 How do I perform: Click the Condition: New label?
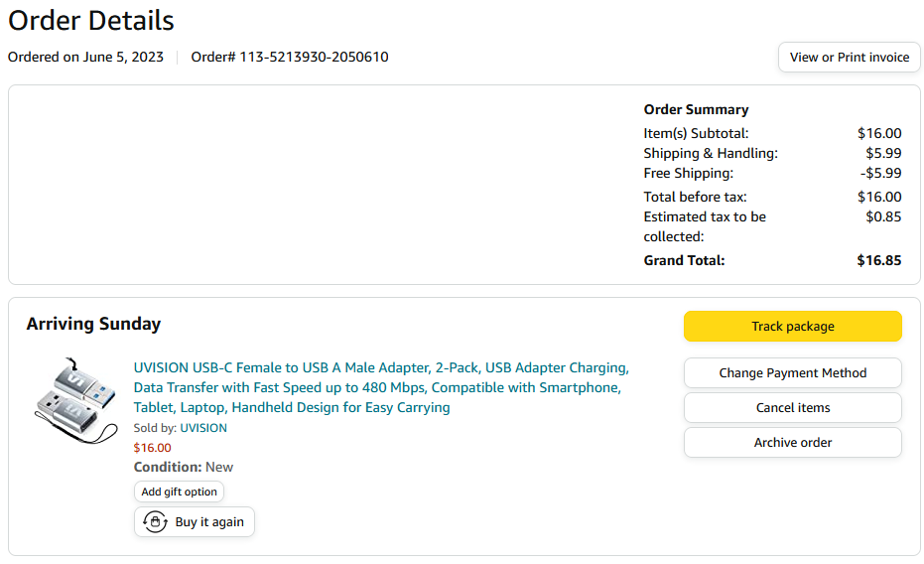(184, 467)
